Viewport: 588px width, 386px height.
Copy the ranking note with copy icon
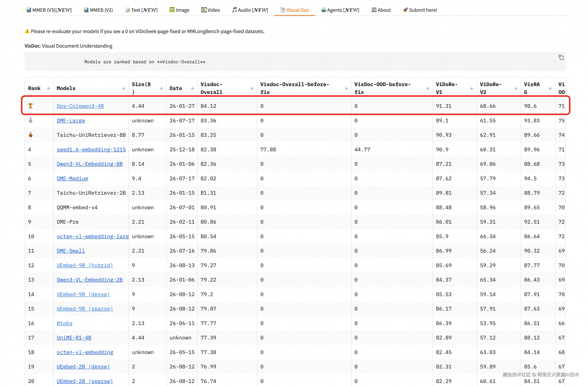tap(561, 57)
